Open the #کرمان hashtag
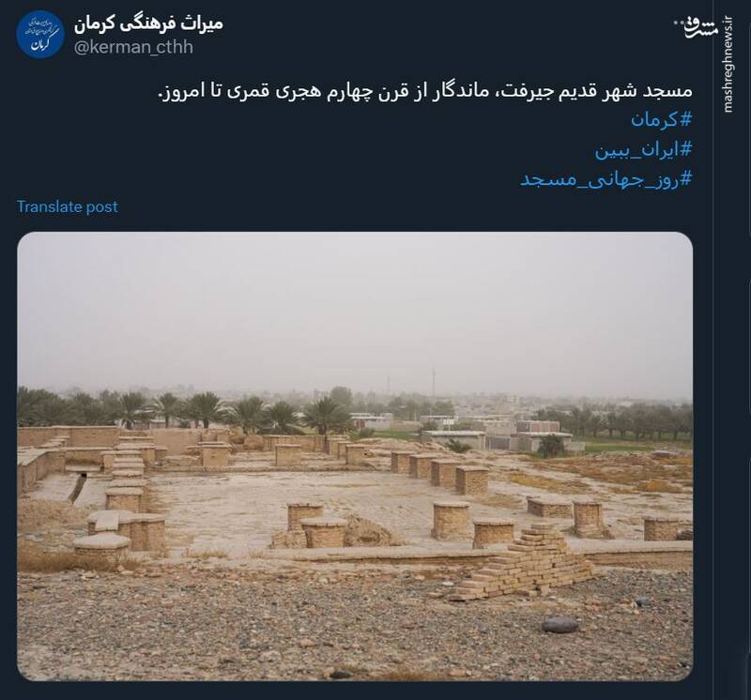Viewport: 751px width, 700px height. [661, 119]
